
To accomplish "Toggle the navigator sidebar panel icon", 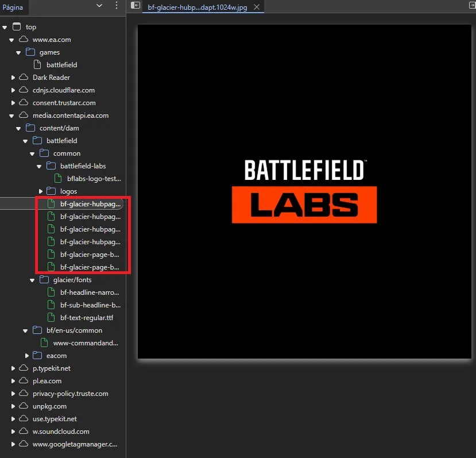I will click(x=135, y=6).
